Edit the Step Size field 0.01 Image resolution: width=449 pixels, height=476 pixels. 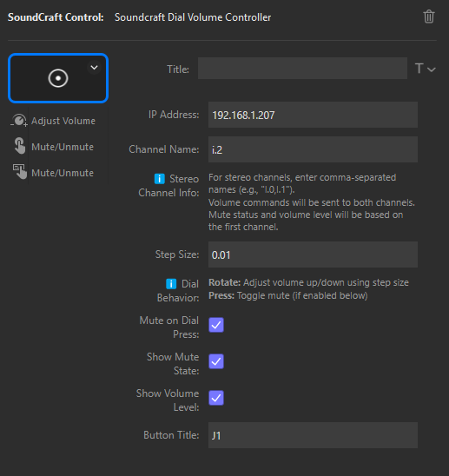coord(313,255)
